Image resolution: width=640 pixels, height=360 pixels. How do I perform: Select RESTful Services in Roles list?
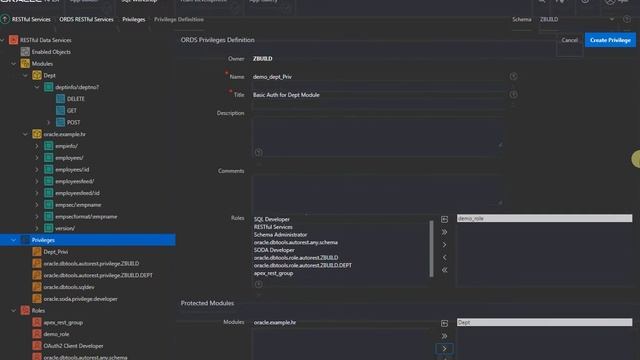(273, 227)
